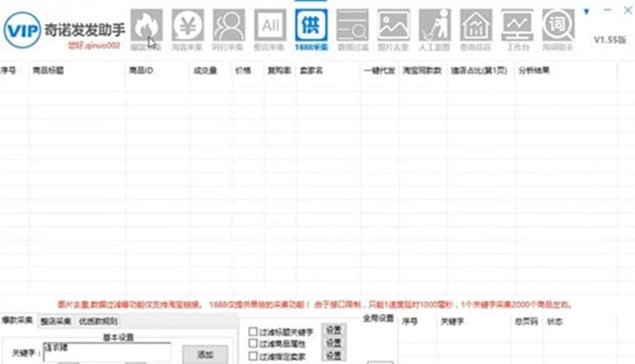The image size is (635, 364).
Task: Open 设置 for 过滤指定卖家
Action: click(x=334, y=356)
